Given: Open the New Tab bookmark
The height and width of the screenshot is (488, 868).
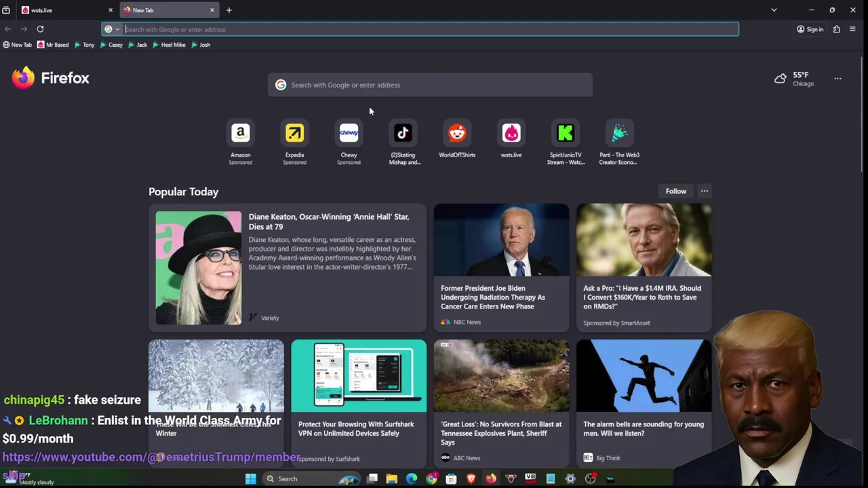Looking at the screenshot, I should [17, 45].
